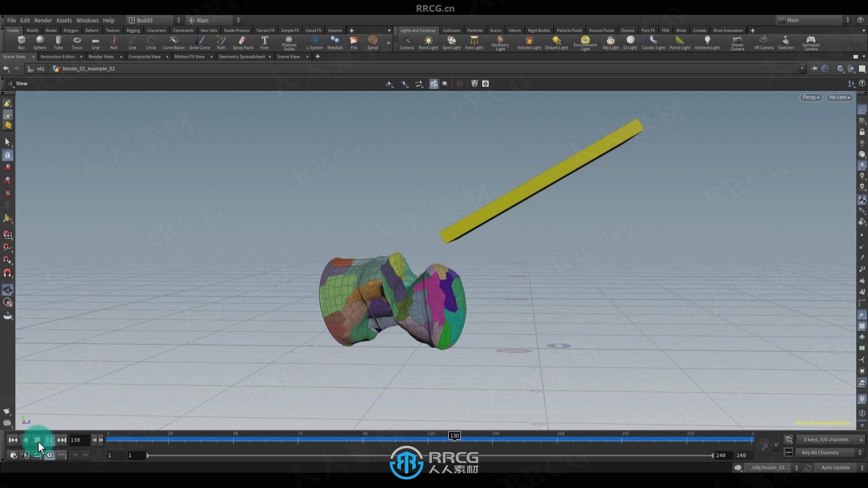The height and width of the screenshot is (488, 868).
Task: Click the Spiral curve tool
Action: 373,42
